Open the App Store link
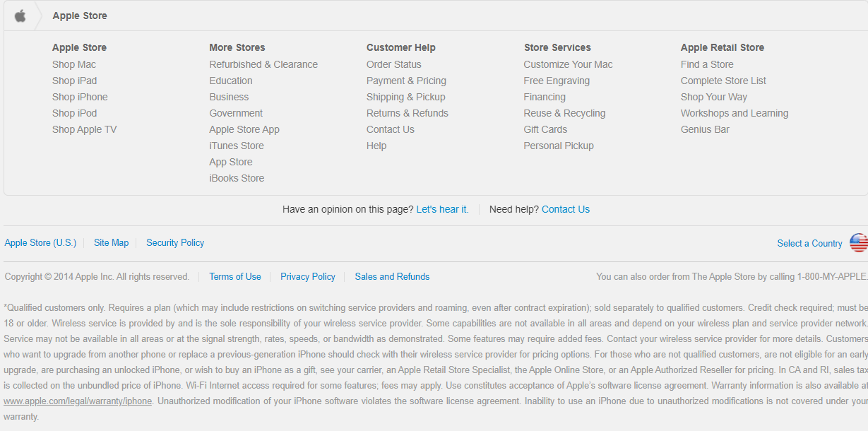The image size is (868, 431). 231,162
